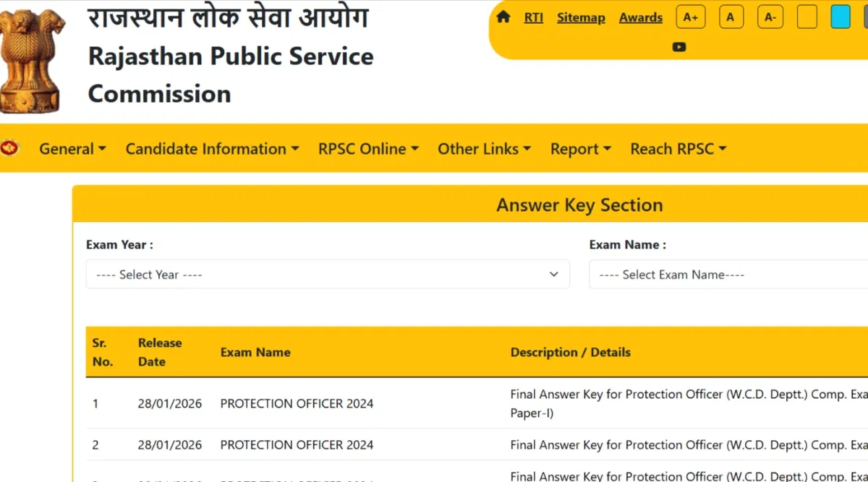Switch to the cyan color theme swatch
This screenshot has width=868, height=482.
[840, 14]
